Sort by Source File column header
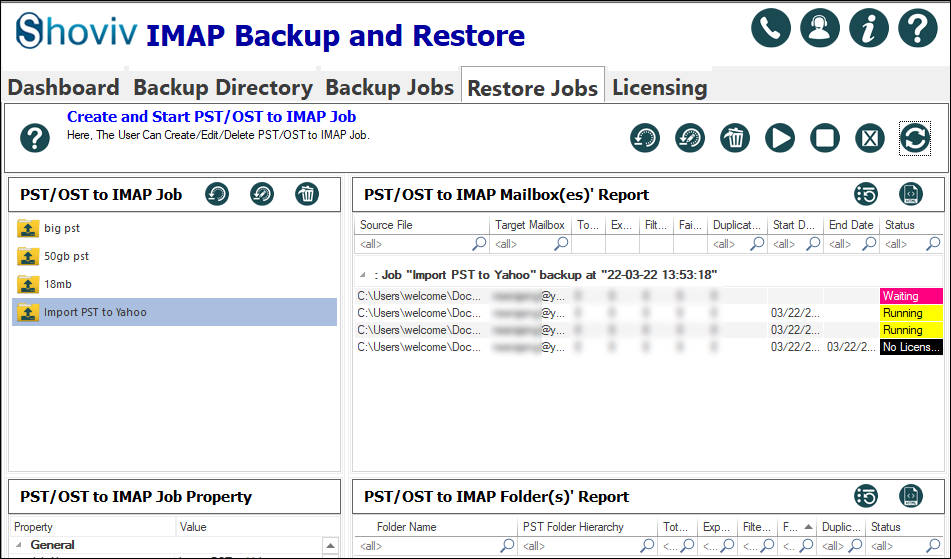951x559 pixels. (x=422, y=225)
